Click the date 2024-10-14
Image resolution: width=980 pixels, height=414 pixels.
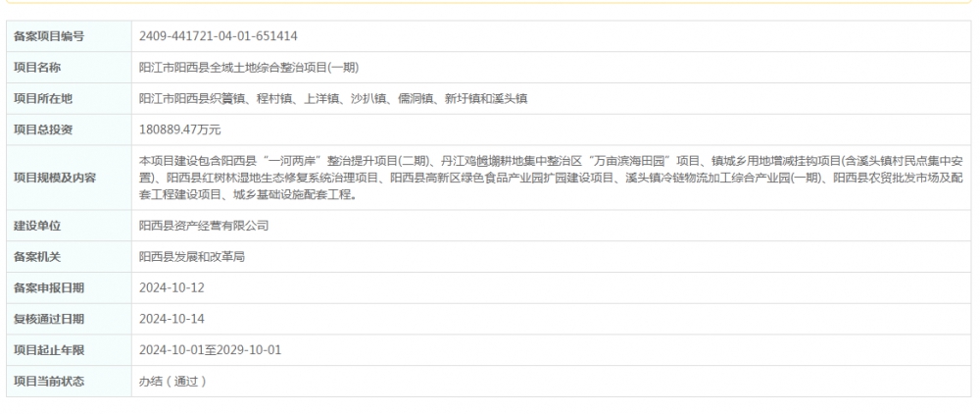(x=171, y=320)
